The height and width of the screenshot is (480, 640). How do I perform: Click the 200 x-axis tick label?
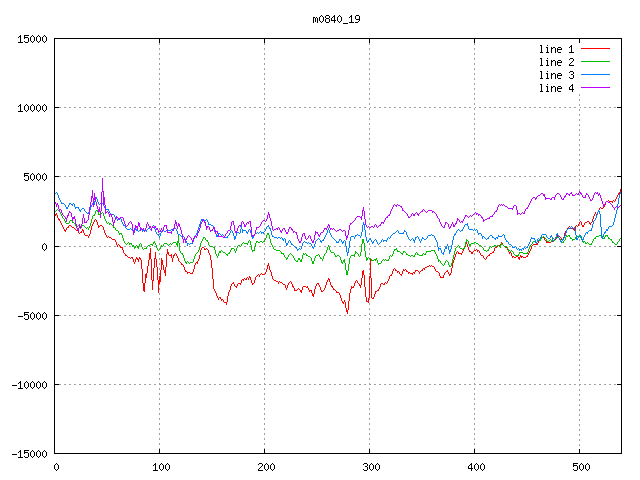265,467
